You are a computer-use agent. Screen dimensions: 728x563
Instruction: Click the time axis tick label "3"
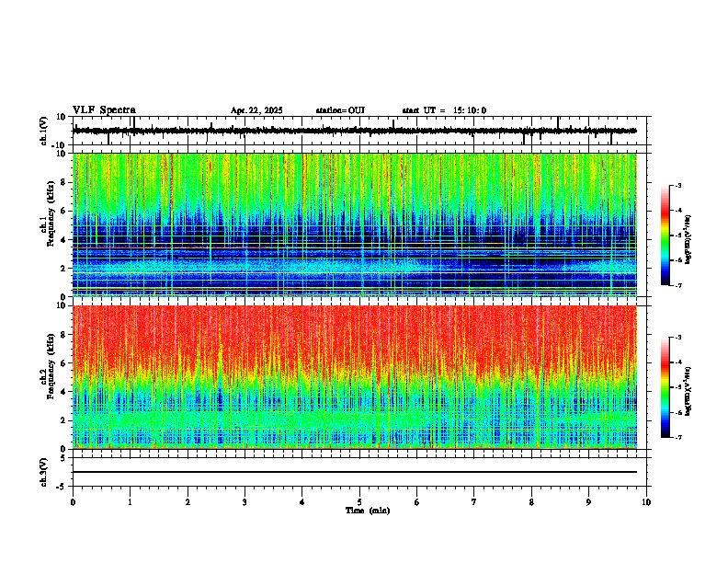[245, 502]
